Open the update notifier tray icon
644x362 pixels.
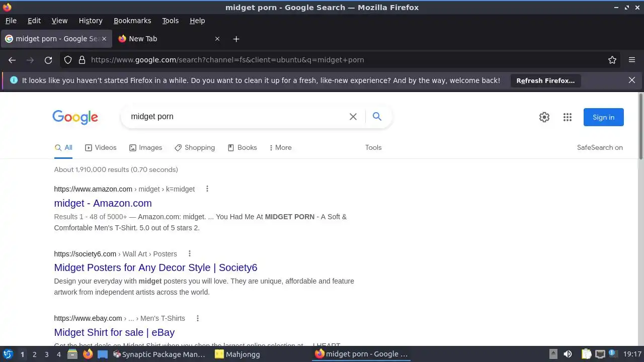tap(613, 354)
